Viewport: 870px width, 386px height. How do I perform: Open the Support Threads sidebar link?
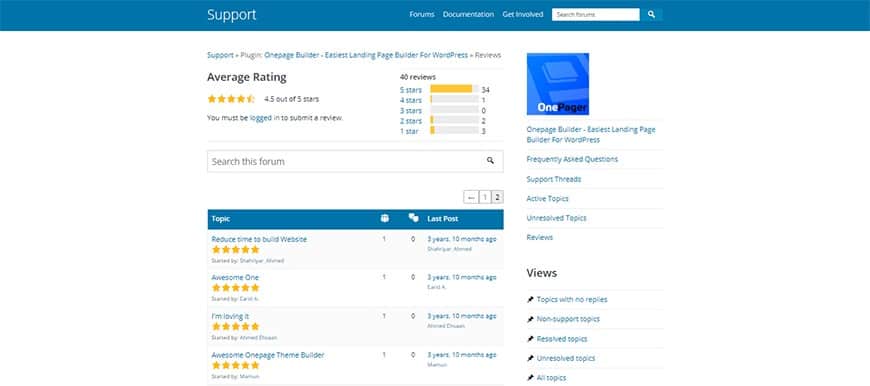(x=554, y=179)
